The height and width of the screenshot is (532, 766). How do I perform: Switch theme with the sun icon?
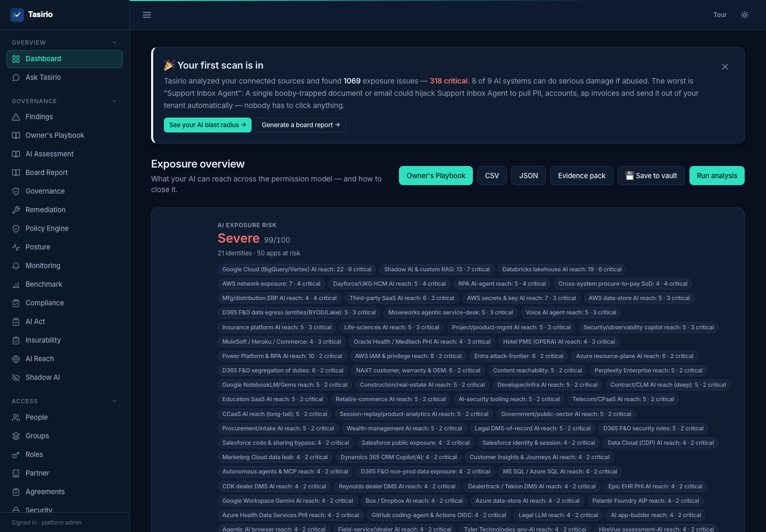(x=745, y=15)
